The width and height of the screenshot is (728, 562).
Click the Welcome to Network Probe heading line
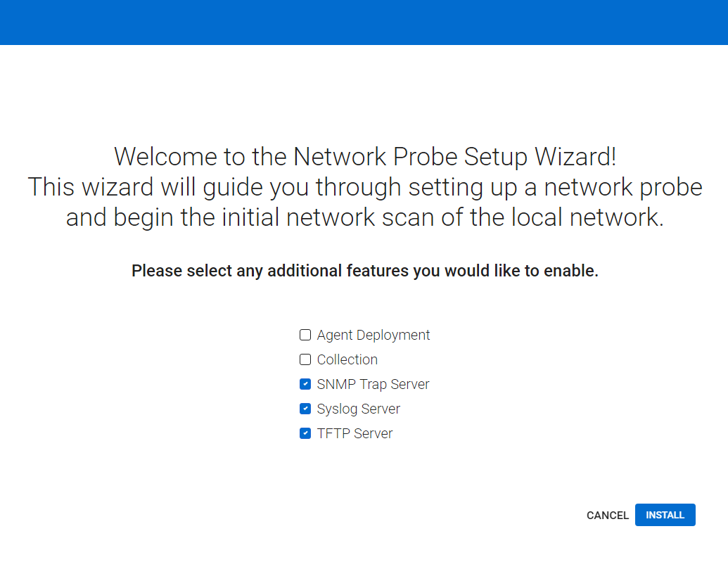pyautogui.click(x=364, y=156)
